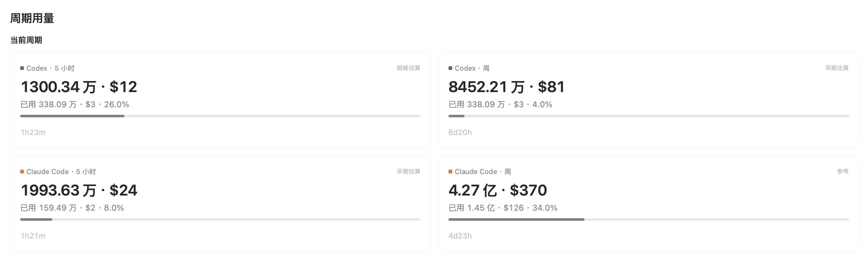This screenshot has height=263, width=868.
Task: Click the 34.0% Claude Code weekly progress bar
Action: click(649, 219)
